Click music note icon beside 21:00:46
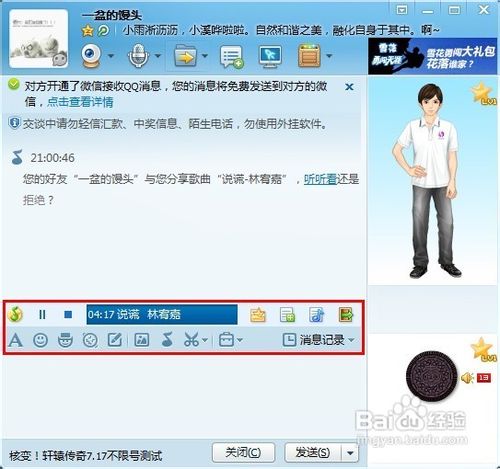This screenshot has height=469, width=500. click(17, 158)
